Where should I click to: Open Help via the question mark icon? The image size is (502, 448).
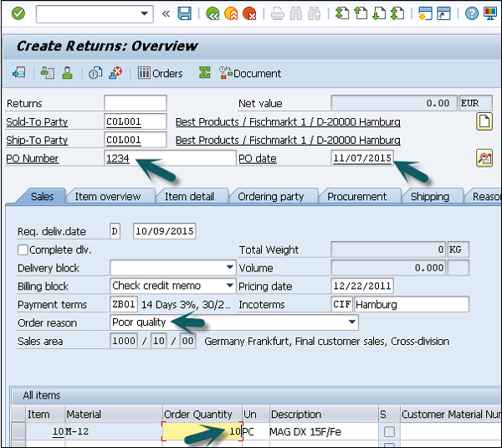(472, 13)
